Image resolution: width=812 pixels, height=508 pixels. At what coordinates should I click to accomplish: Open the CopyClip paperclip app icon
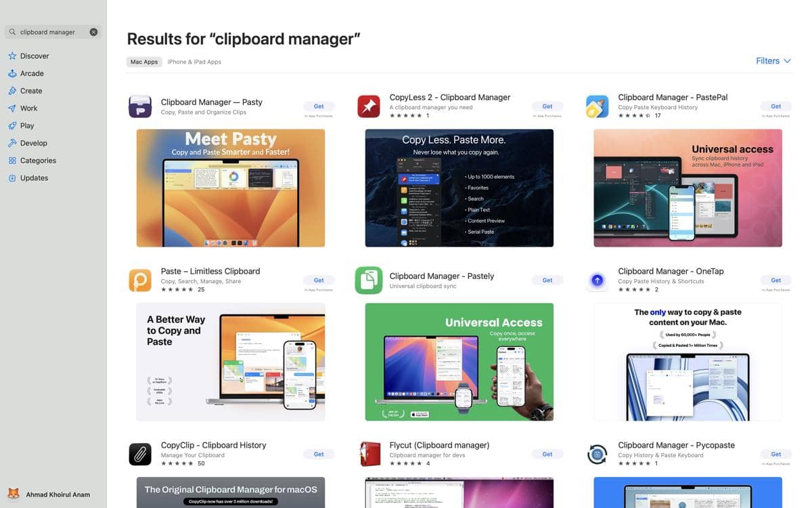pos(140,454)
